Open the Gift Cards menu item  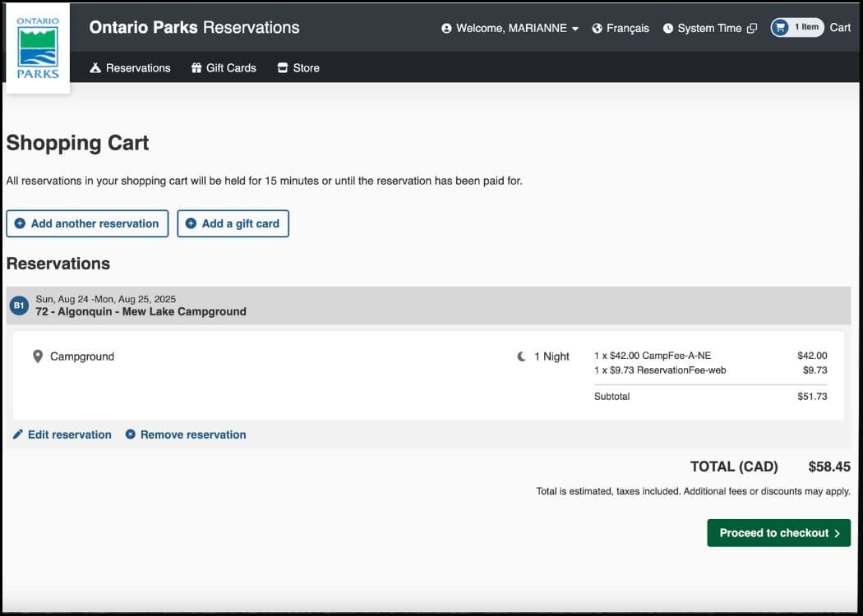224,67
